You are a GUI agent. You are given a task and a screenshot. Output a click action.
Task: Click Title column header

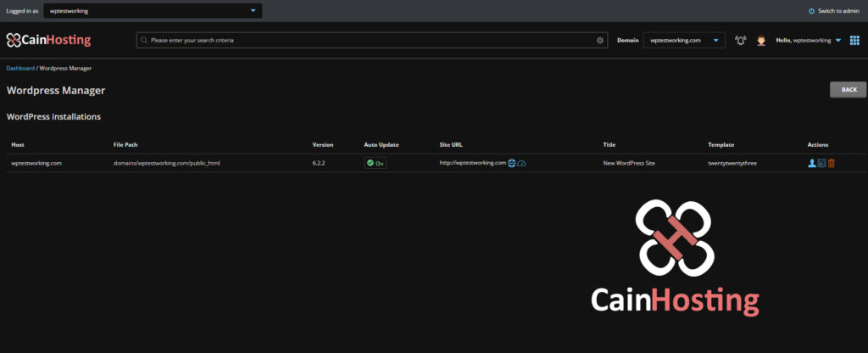[609, 144]
